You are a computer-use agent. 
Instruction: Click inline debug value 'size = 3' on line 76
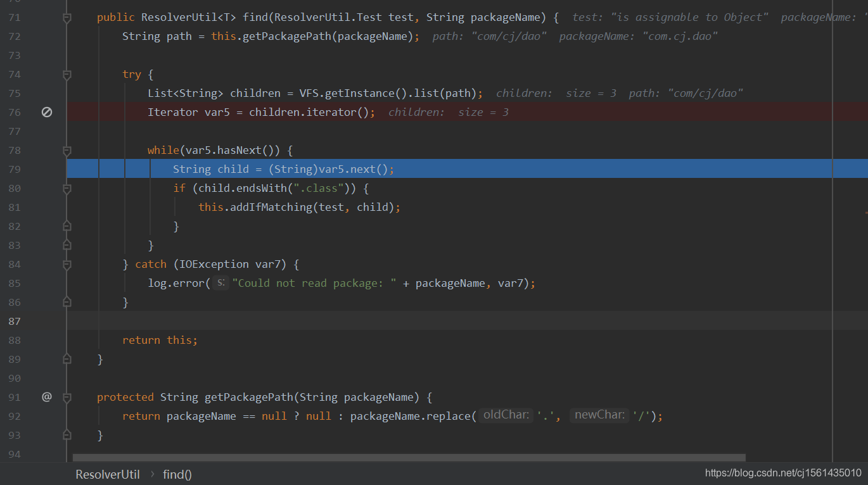tap(483, 112)
